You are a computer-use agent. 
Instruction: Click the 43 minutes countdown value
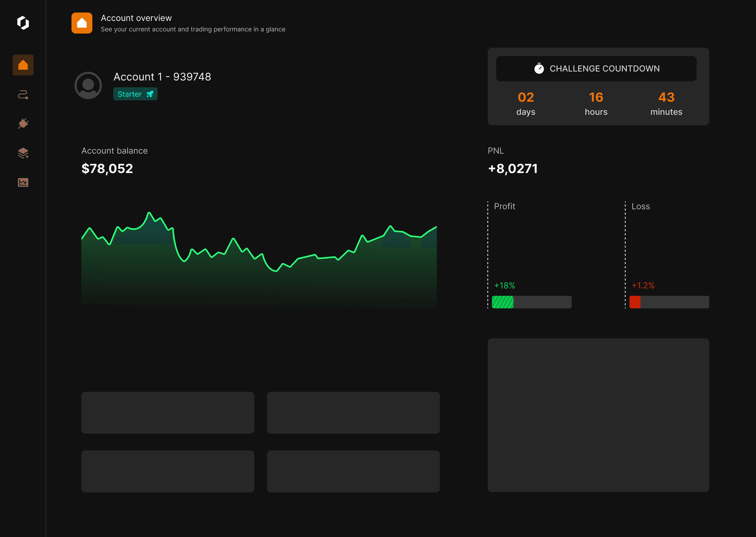point(666,97)
